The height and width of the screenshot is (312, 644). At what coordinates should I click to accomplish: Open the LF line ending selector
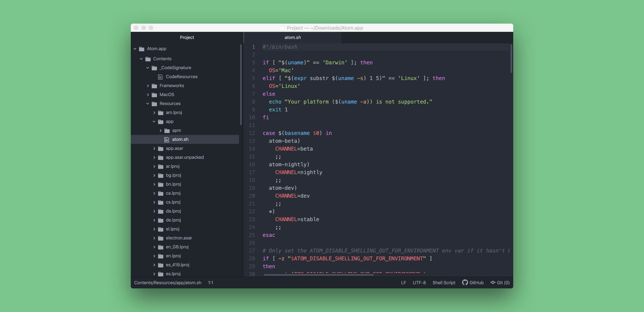[403, 283]
